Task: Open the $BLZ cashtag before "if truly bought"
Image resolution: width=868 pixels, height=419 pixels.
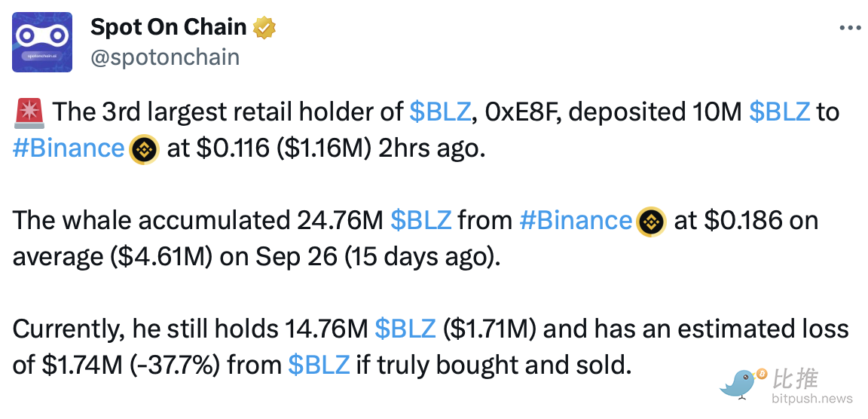Action: tap(319, 365)
